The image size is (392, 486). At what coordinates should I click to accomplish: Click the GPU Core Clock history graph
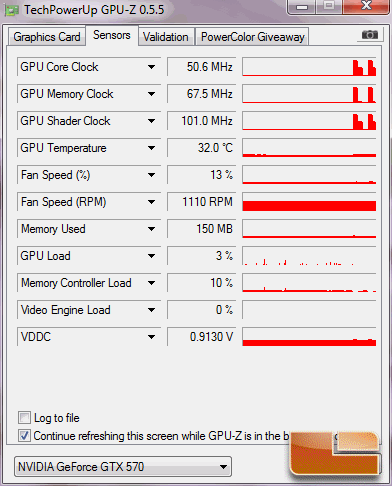click(x=309, y=67)
